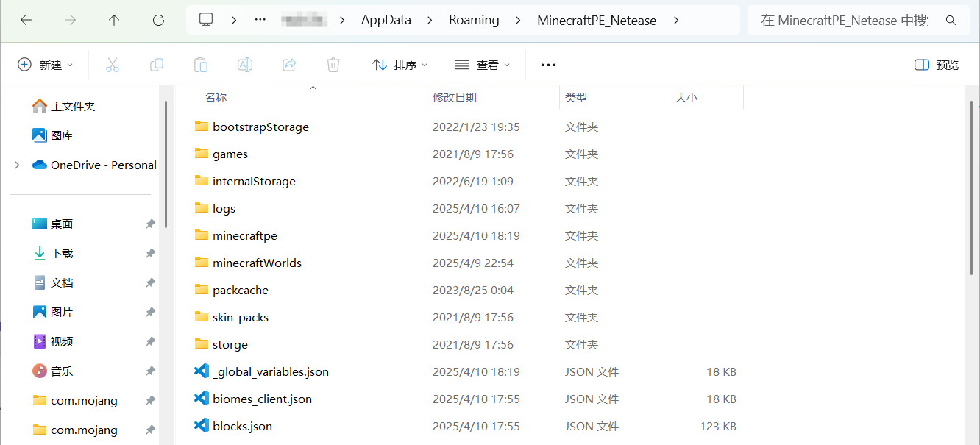
Task: Click MinecraftPE_Netease breadcrumb segment
Action: pos(597,21)
